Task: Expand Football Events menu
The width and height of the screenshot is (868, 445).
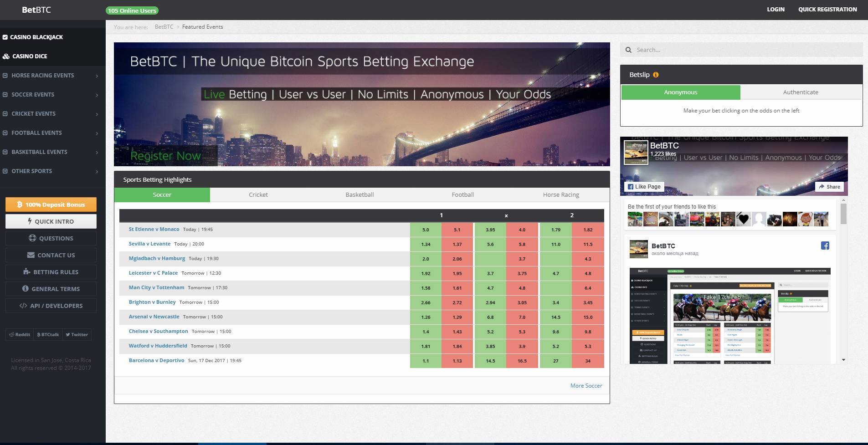Action: click(52, 133)
